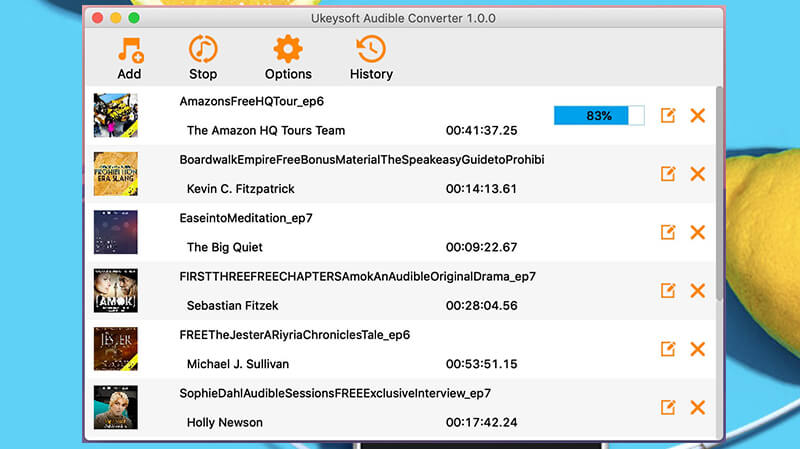Remove the Amok Audible Original Drama row
The image size is (800, 449).
point(697,290)
